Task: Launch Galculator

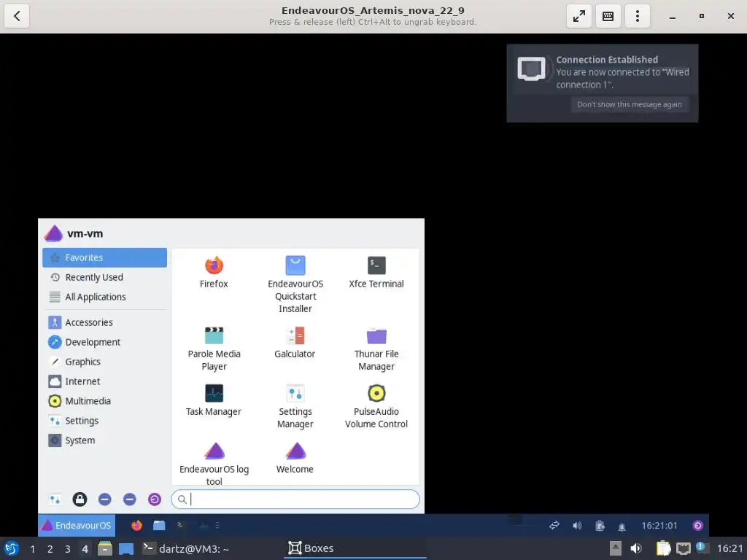Action: 295,343
